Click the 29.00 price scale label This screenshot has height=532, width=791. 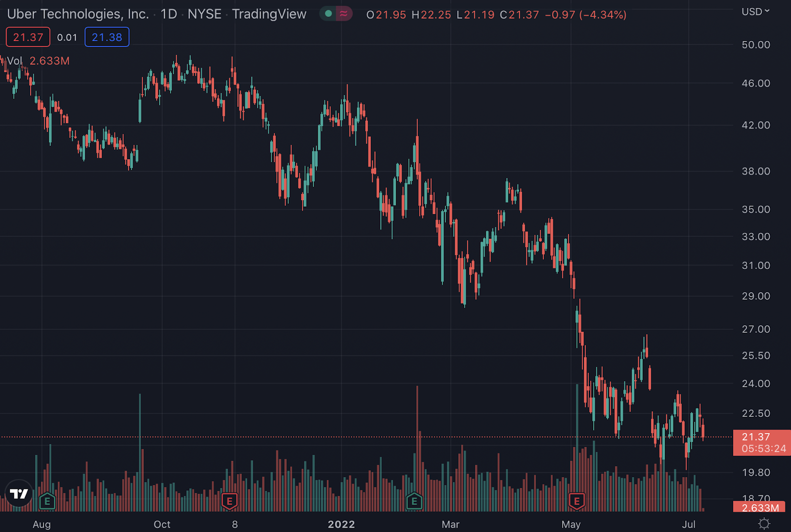click(756, 296)
